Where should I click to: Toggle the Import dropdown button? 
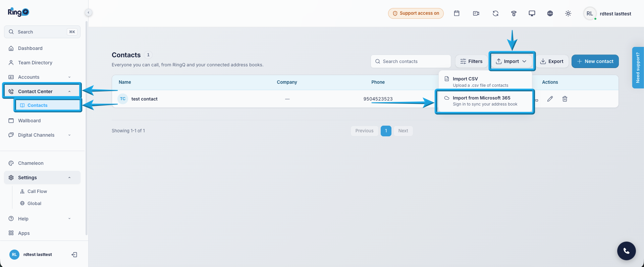tap(512, 61)
